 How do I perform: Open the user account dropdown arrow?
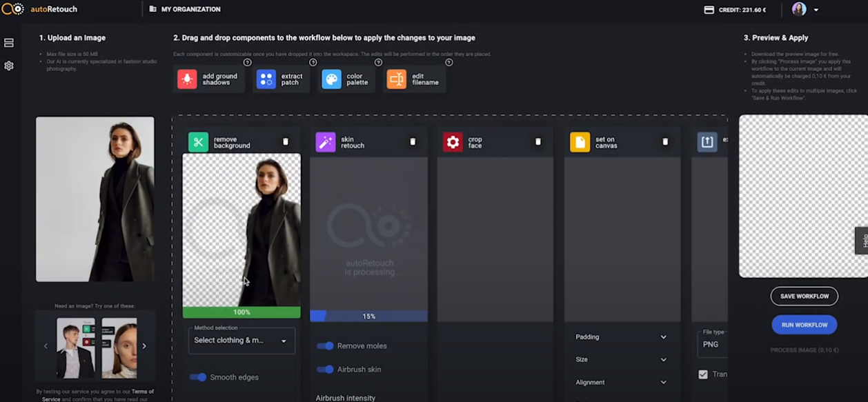816,10
